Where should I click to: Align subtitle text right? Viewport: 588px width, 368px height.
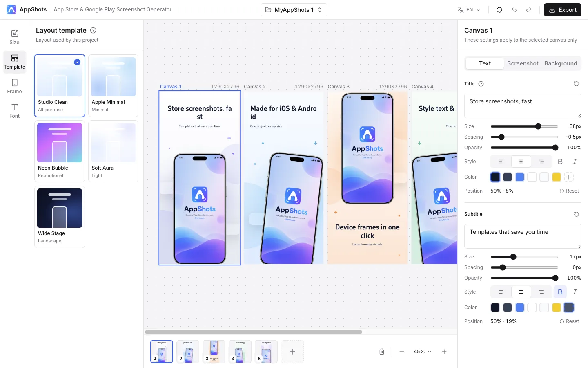[x=541, y=292]
